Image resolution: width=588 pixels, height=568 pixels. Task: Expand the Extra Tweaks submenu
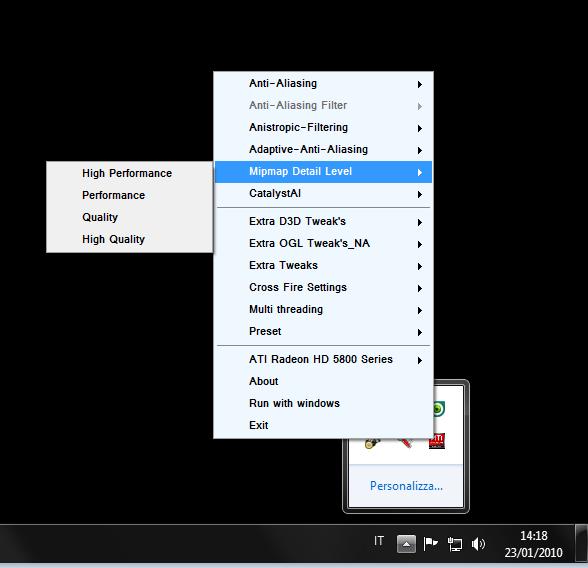pos(323,265)
